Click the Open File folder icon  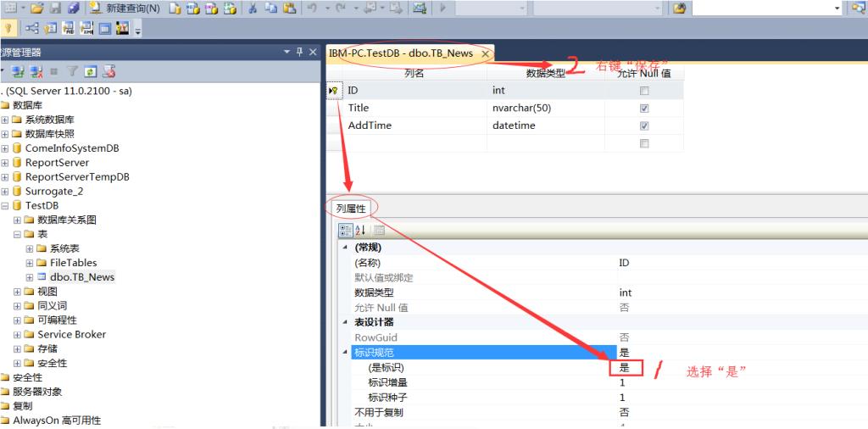(36, 8)
